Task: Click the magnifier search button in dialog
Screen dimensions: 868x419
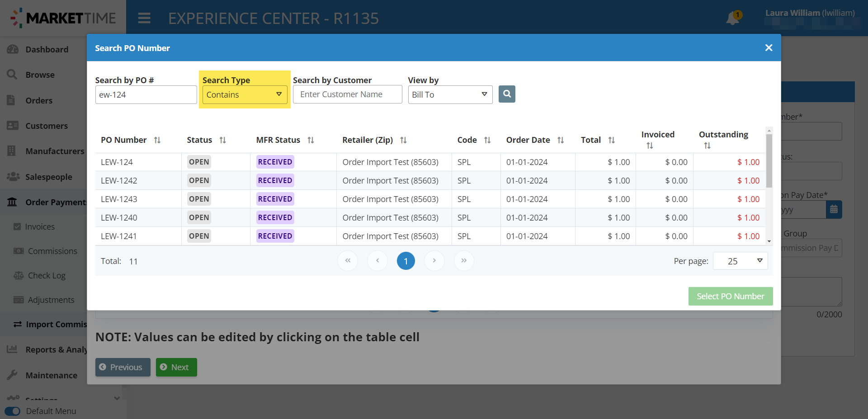Action: coord(507,94)
